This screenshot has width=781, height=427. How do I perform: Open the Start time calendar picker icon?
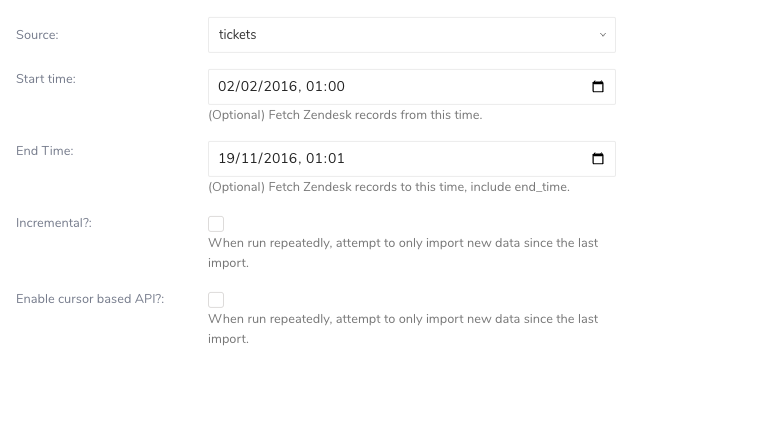pyautogui.click(x=598, y=87)
